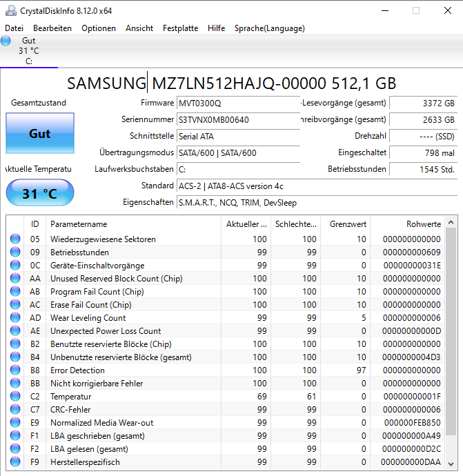Click the Rohwerte column header
Screen dimensions: 463x476
click(x=407, y=224)
